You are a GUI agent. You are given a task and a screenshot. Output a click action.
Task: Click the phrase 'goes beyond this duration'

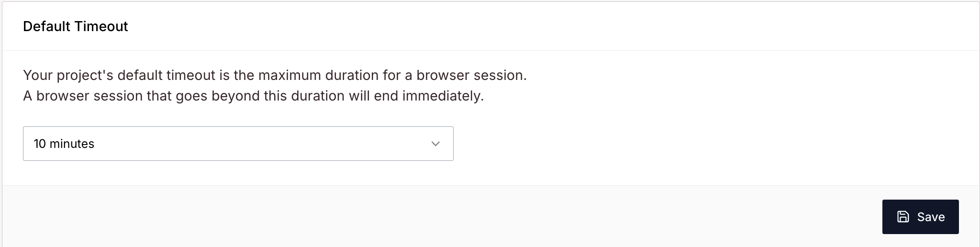(x=260, y=96)
